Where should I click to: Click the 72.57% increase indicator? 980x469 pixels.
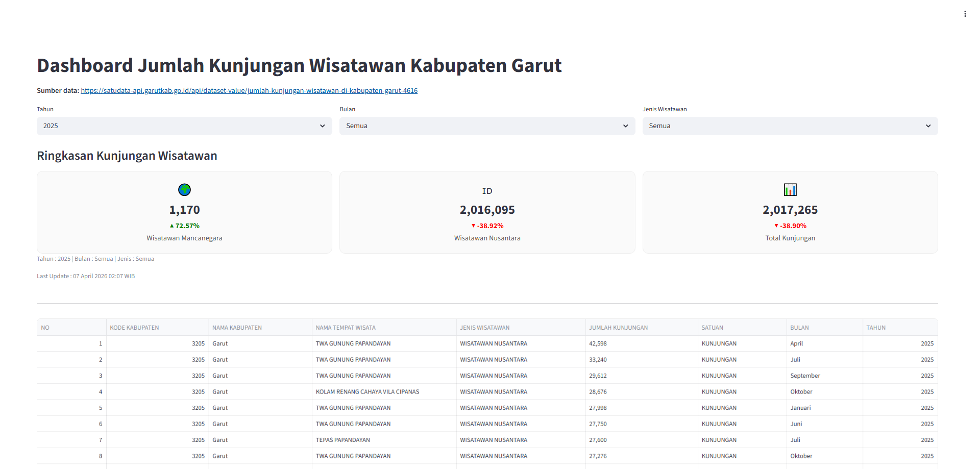(x=184, y=226)
